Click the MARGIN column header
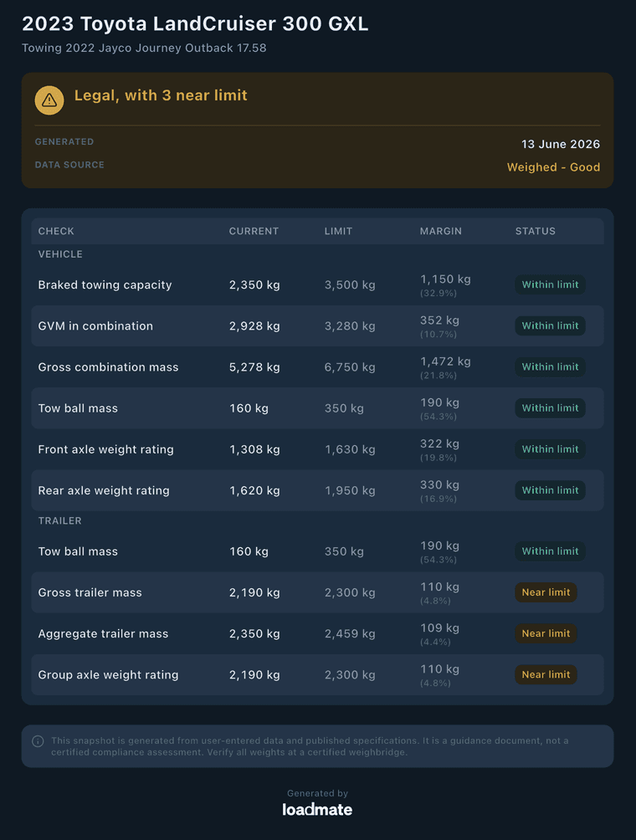 441,232
